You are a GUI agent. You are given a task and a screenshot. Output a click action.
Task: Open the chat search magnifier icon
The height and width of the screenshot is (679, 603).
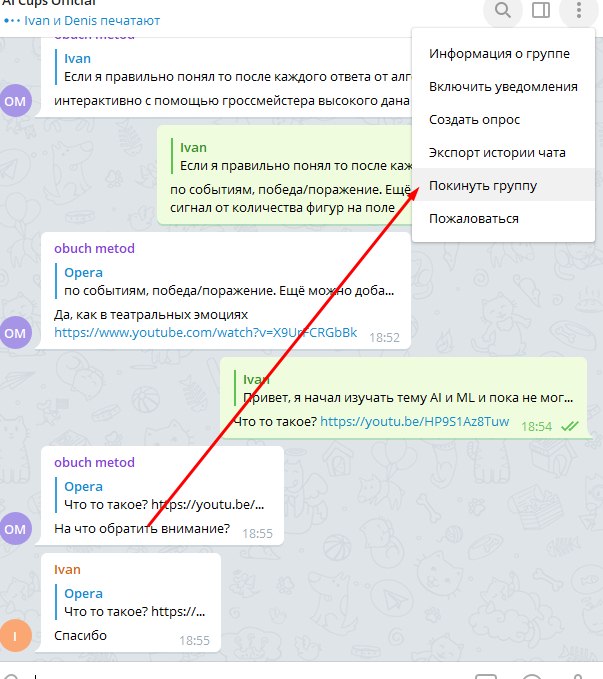click(502, 10)
